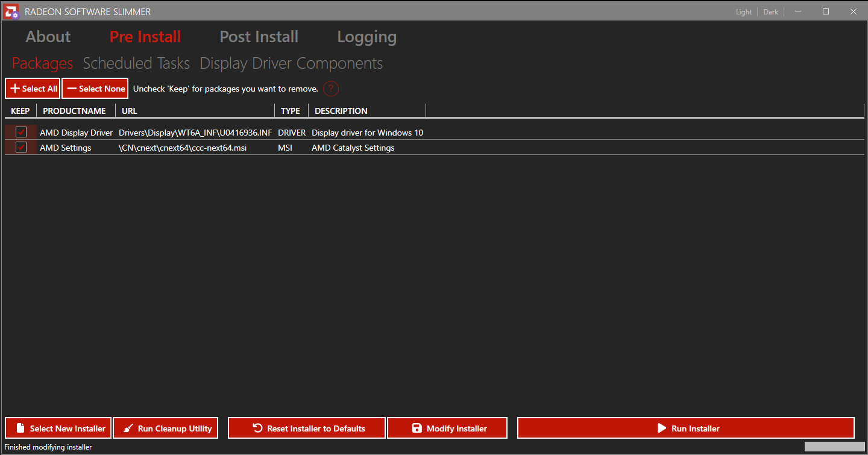This screenshot has width=868, height=455.
Task: Sort by the KEEP column header
Action: [x=20, y=111]
